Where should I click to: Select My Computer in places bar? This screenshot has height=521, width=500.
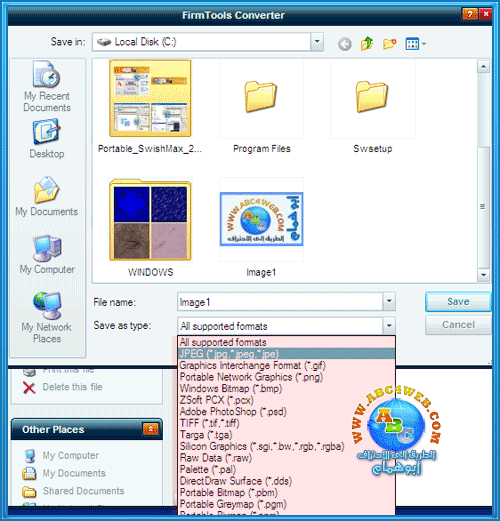(x=47, y=255)
